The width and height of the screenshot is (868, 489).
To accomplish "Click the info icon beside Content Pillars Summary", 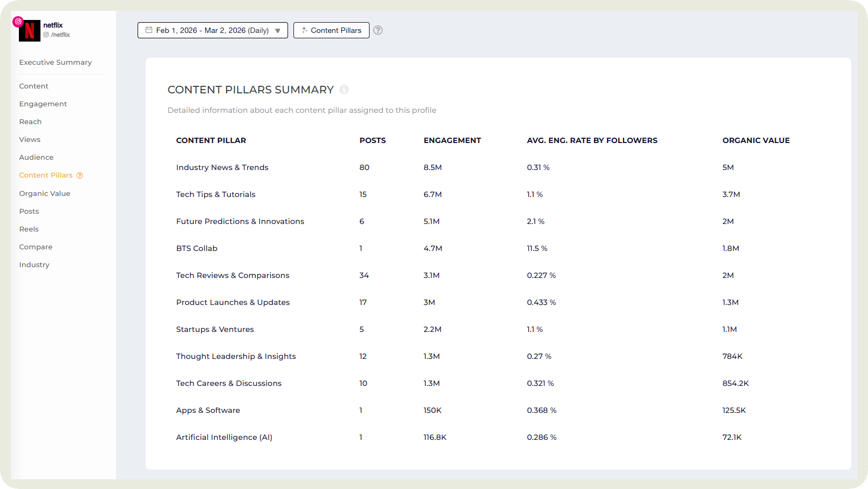I will (x=344, y=90).
